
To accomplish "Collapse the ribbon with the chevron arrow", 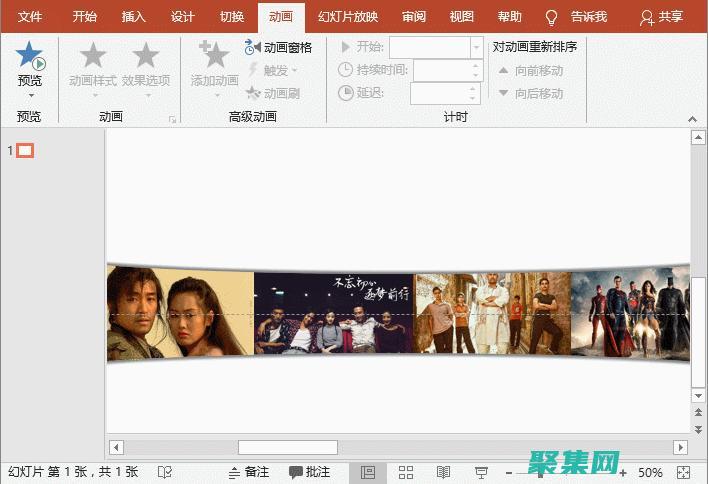I will pos(692,119).
